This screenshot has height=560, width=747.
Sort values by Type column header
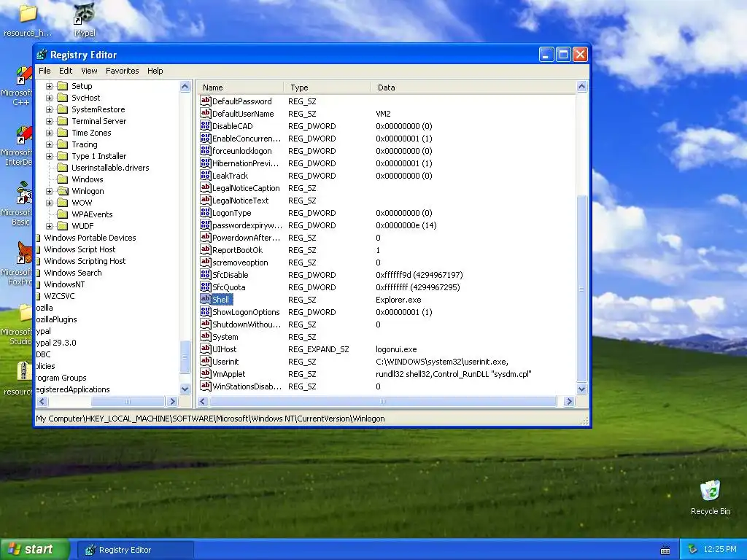[x=328, y=87]
